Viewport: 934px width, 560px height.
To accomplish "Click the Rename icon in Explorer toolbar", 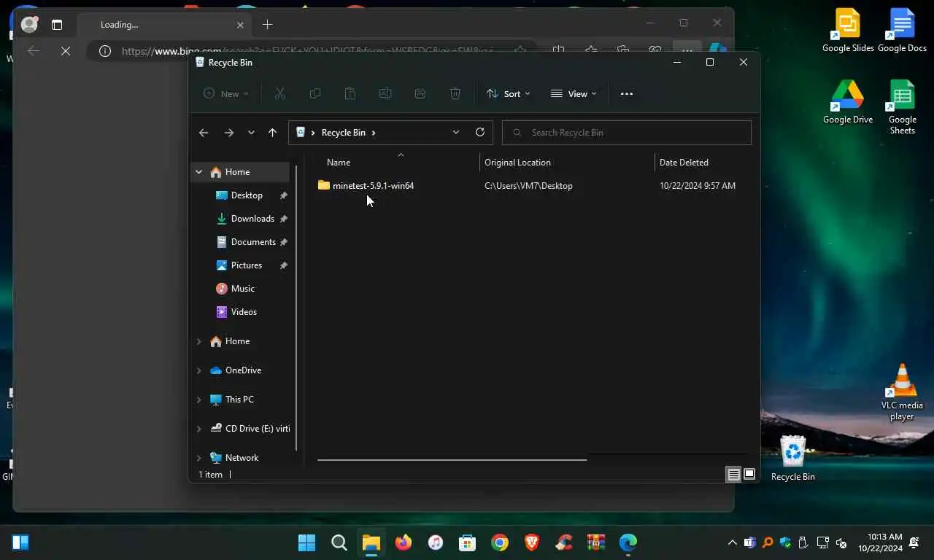I will click(385, 93).
